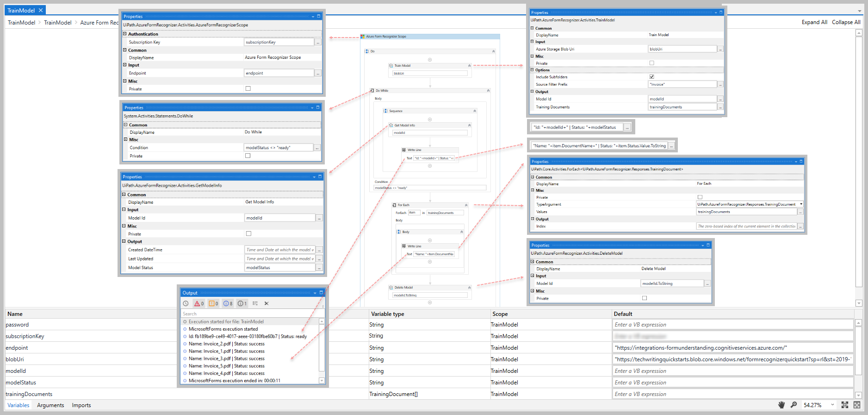Open the TypeArgument dropdown

pyautogui.click(x=801, y=204)
